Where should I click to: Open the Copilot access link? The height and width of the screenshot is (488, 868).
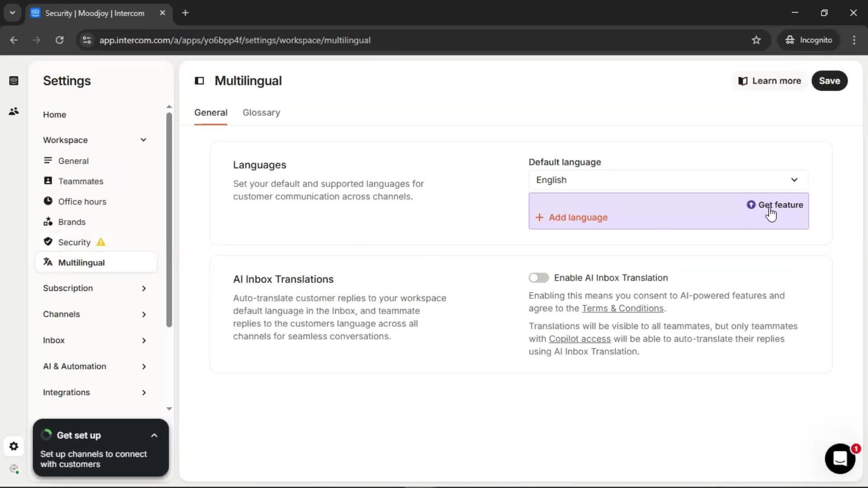click(x=580, y=339)
